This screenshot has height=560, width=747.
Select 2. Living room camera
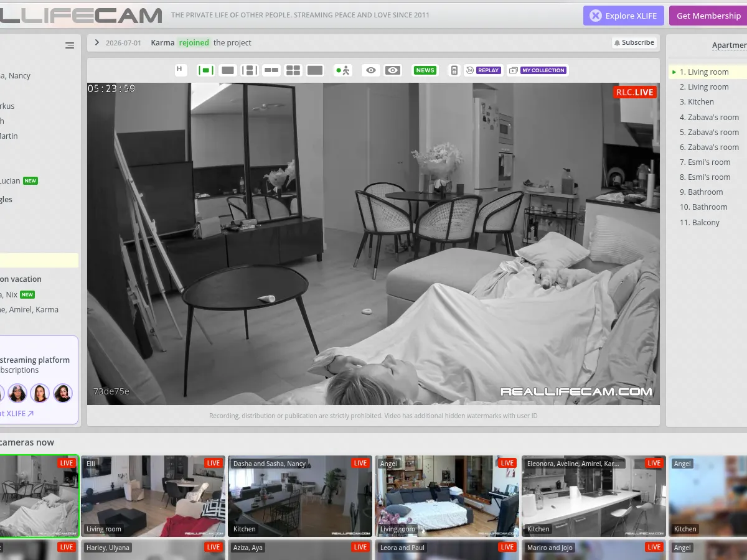pos(708,87)
